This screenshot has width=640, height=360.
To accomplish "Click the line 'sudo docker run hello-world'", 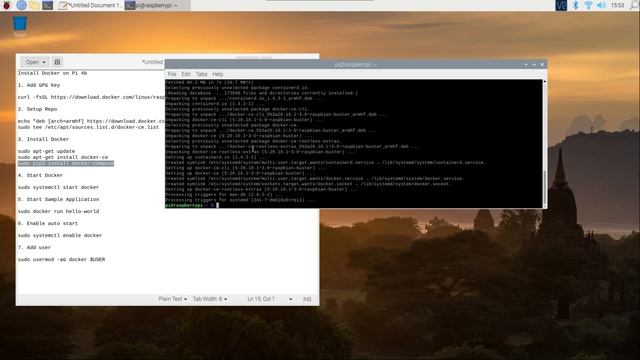I will click(58, 211).
